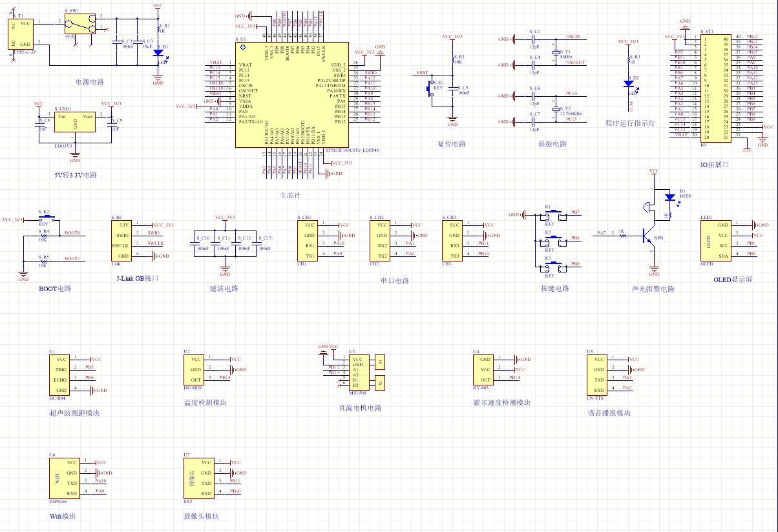
Task: Select the U1 HC-R04 ultrasonic module
Action: (x=60, y=374)
